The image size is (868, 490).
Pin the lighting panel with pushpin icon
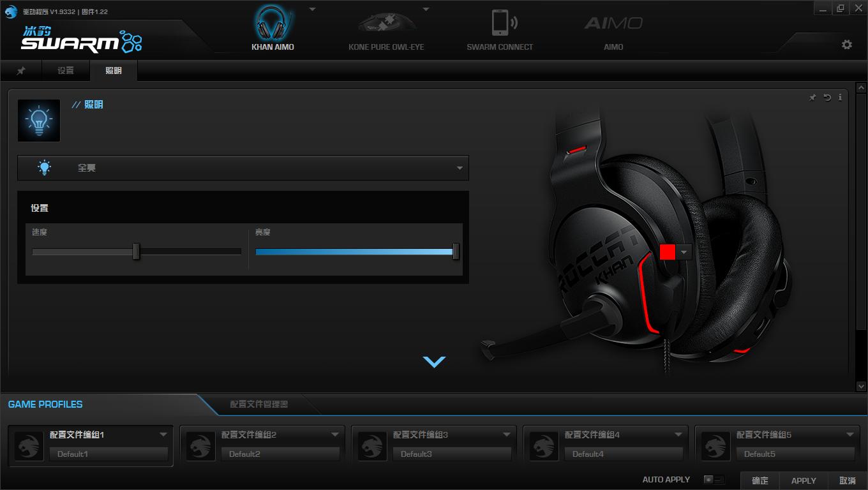[x=812, y=98]
